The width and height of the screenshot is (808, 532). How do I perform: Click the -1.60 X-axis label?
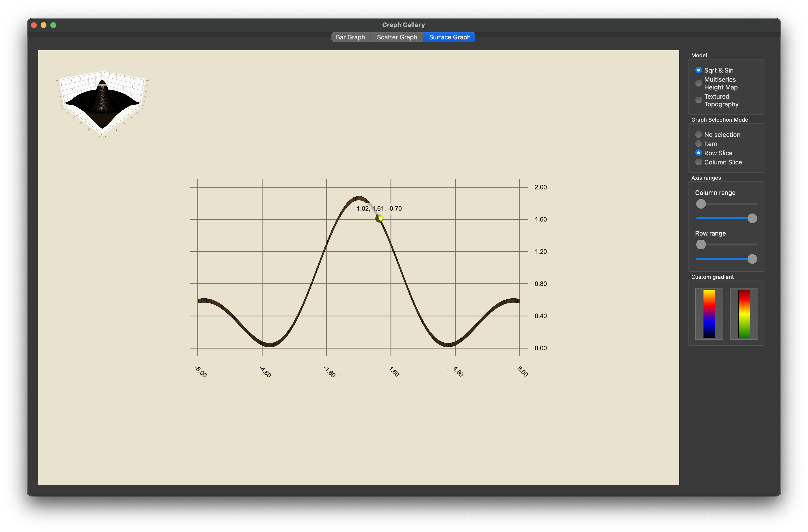point(329,372)
